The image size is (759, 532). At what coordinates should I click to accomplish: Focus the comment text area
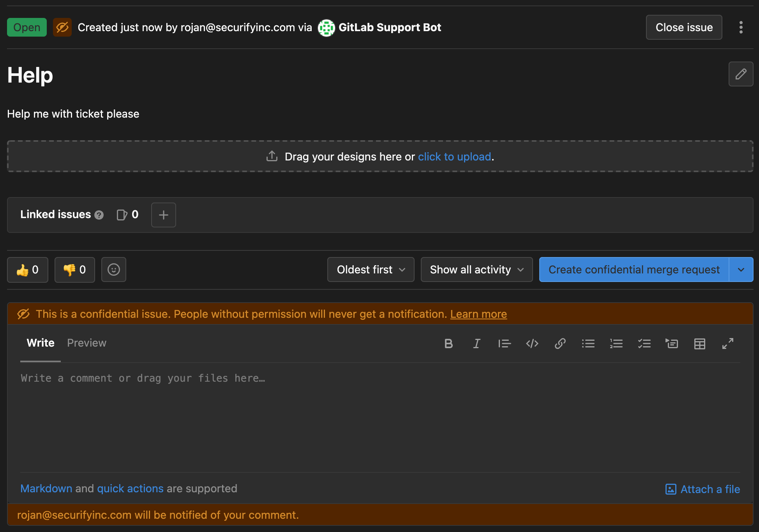[x=380, y=417]
